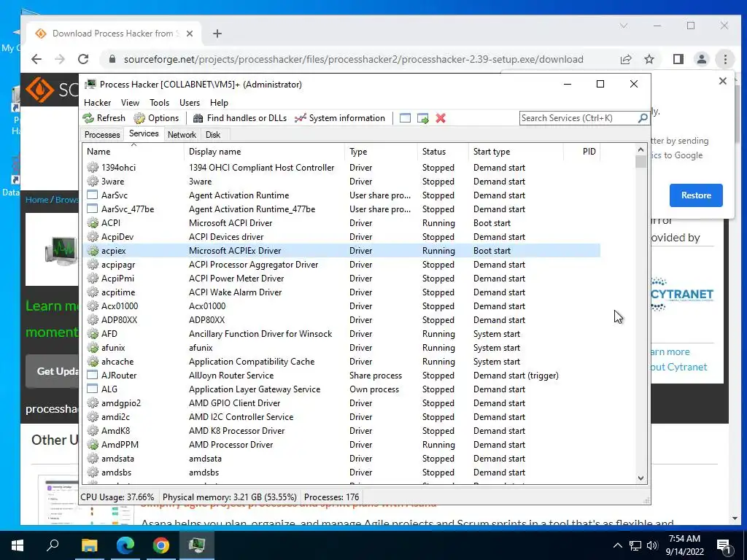Open a new Chrome tab
Image resolution: width=747 pixels, height=560 pixels.
(x=217, y=34)
